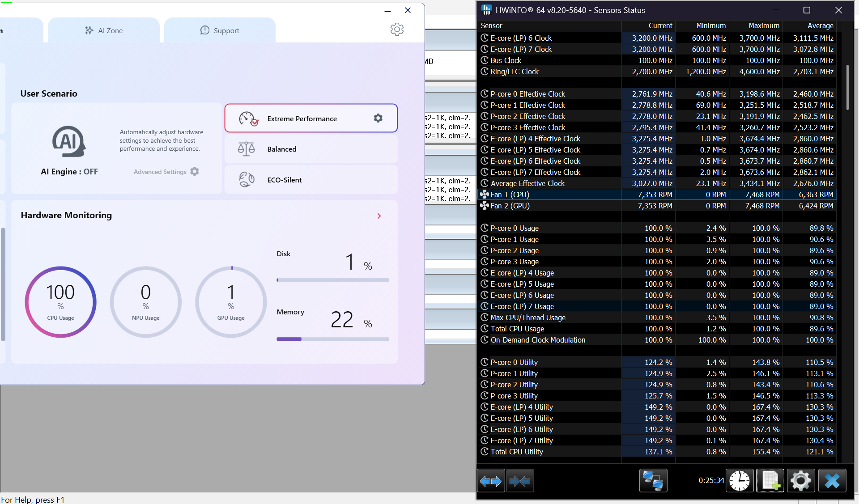Click the Minimum column header
The width and height of the screenshot is (859, 504).
[x=702, y=26]
